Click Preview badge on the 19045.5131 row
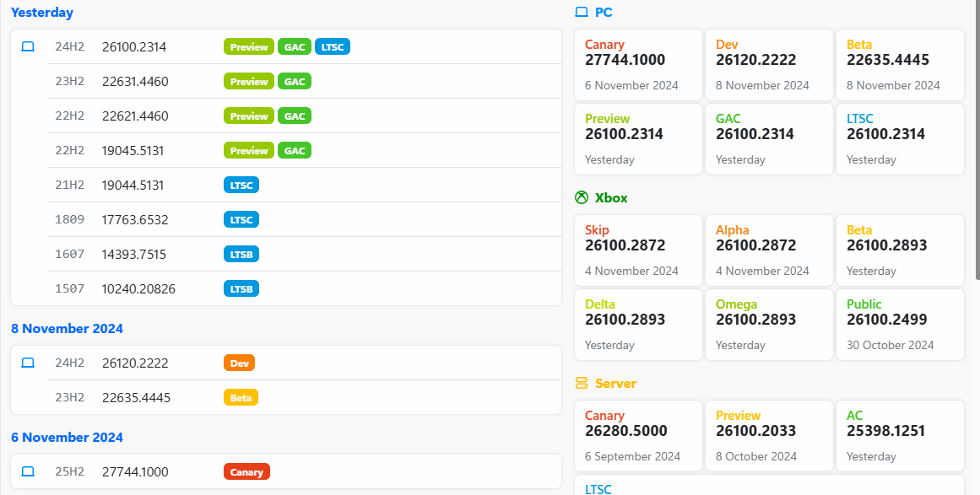Viewport: 980px width, 495px height. 249,150
